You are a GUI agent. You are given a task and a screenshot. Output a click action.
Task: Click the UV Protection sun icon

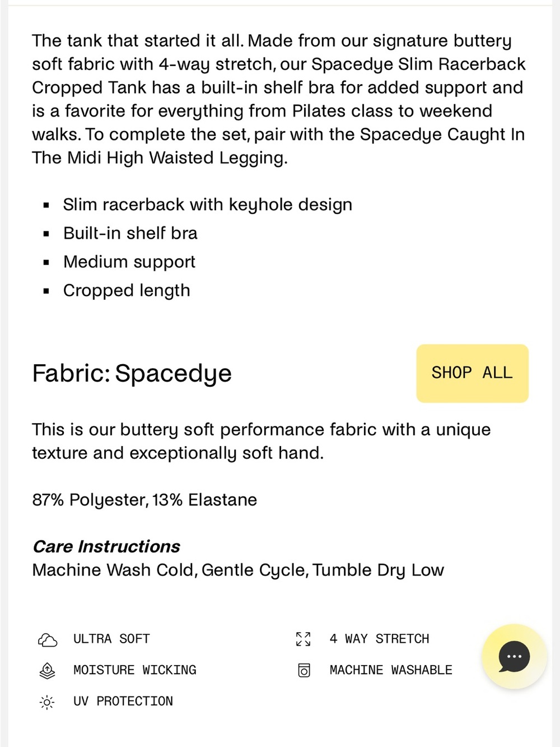[48, 702]
